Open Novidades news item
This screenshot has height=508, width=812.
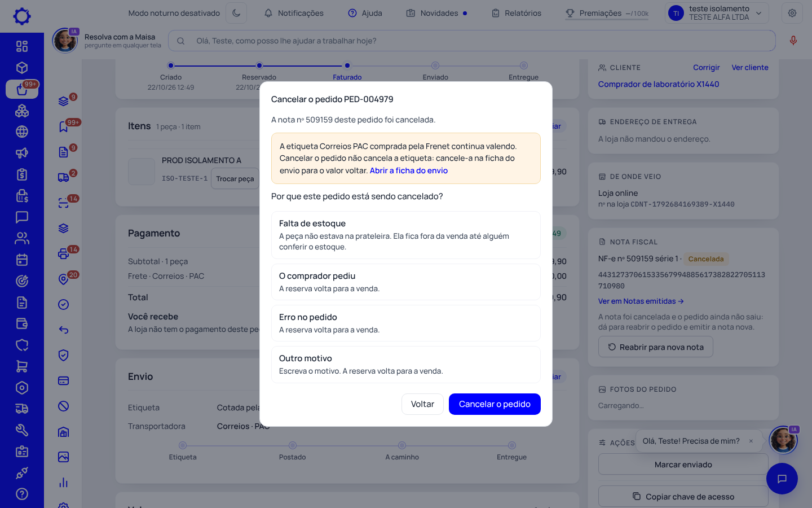point(436,13)
